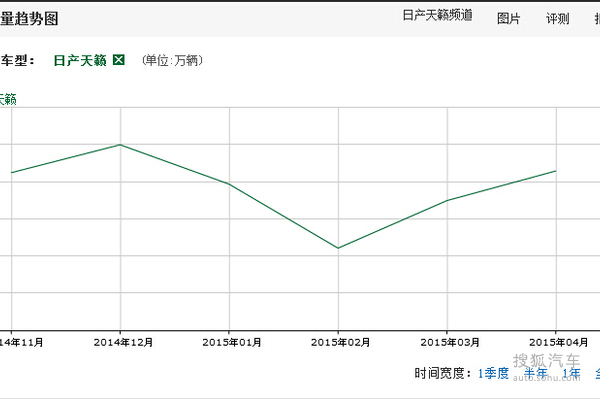
Task: Click the 2015年01月 x-axis label
Action: pyautogui.click(x=229, y=342)
